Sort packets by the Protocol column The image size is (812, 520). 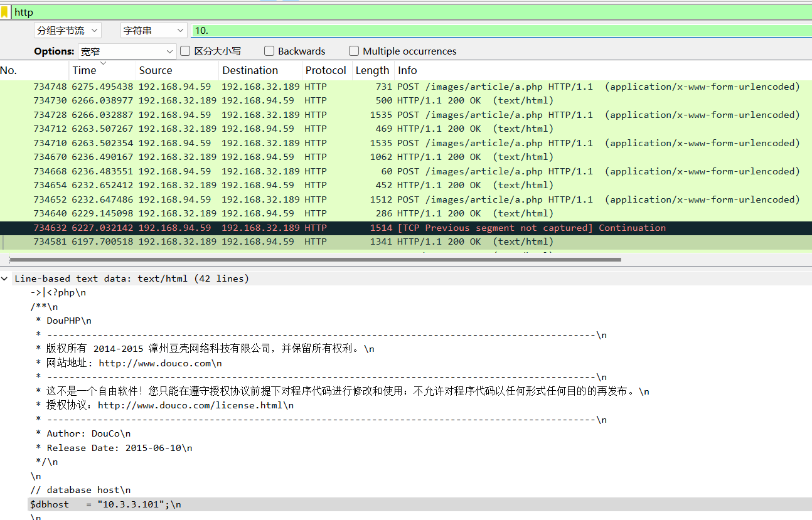pos(325,70)
